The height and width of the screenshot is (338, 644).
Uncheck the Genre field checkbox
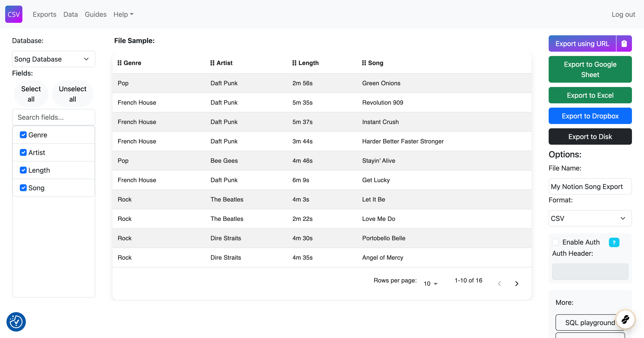(23, 135)
